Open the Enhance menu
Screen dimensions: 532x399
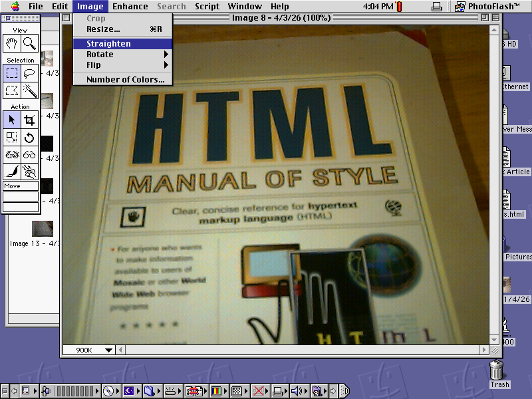(x=130, y=7)
